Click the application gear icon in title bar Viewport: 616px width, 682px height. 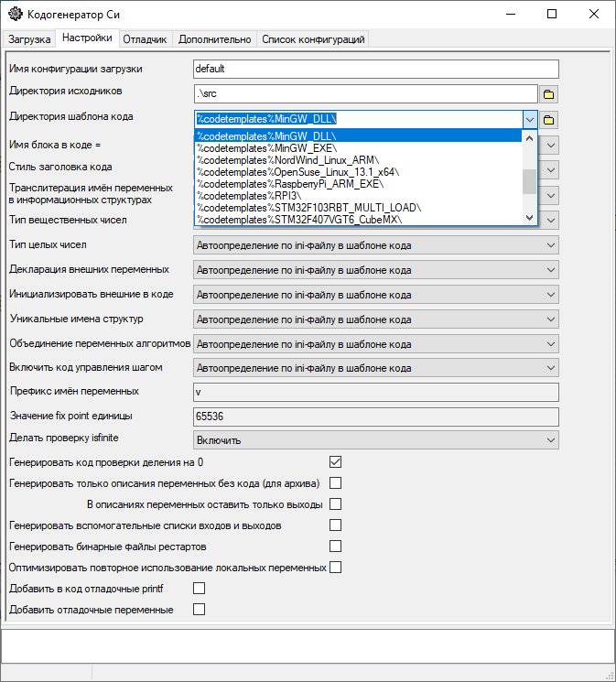(15, 15)
